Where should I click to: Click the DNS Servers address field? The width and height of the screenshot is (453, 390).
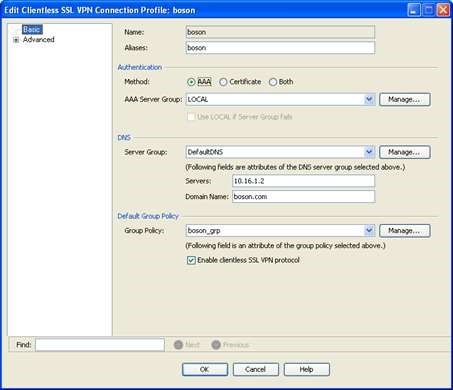pyautogui.click(x=303, y=181)
